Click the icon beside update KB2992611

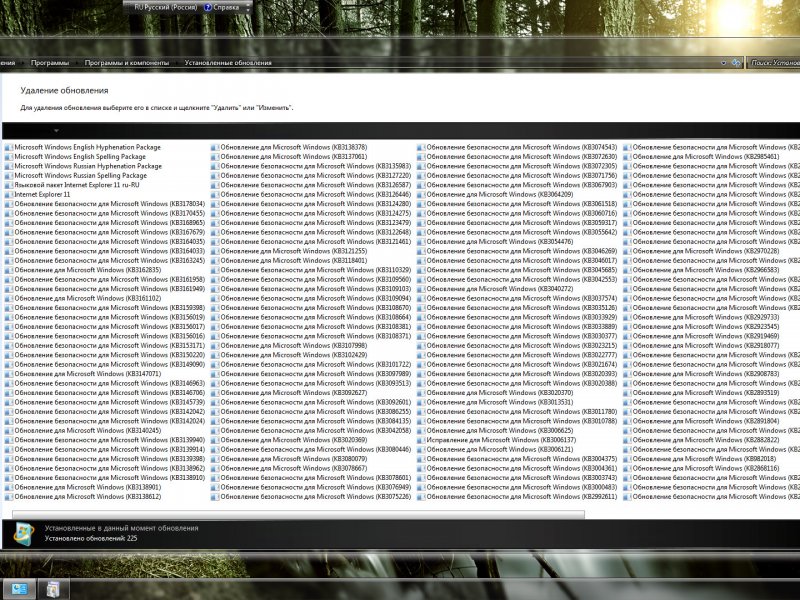tap(421, 496)
